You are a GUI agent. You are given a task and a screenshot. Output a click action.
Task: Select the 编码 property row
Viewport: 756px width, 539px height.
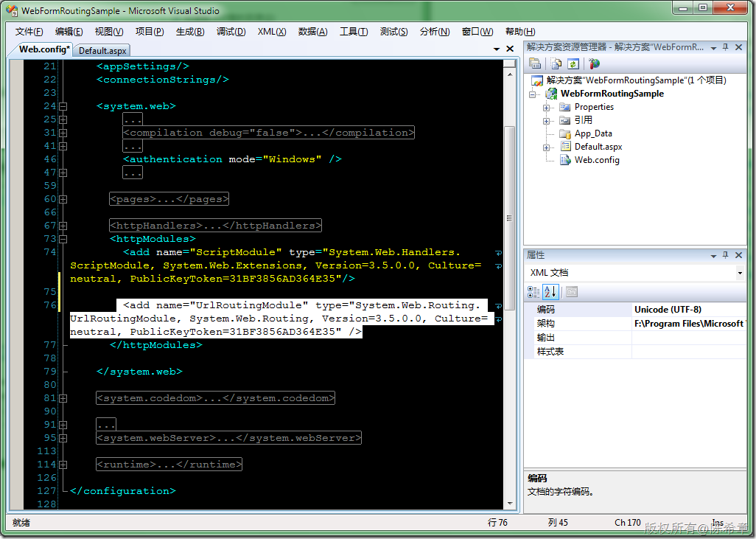[x=635, y=310]
